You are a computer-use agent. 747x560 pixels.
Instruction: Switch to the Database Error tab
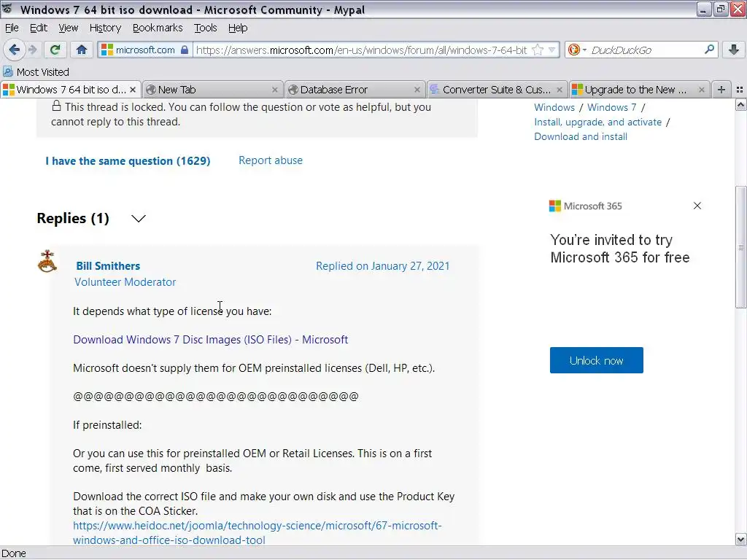pyautogui.click(x=355, y=90)
